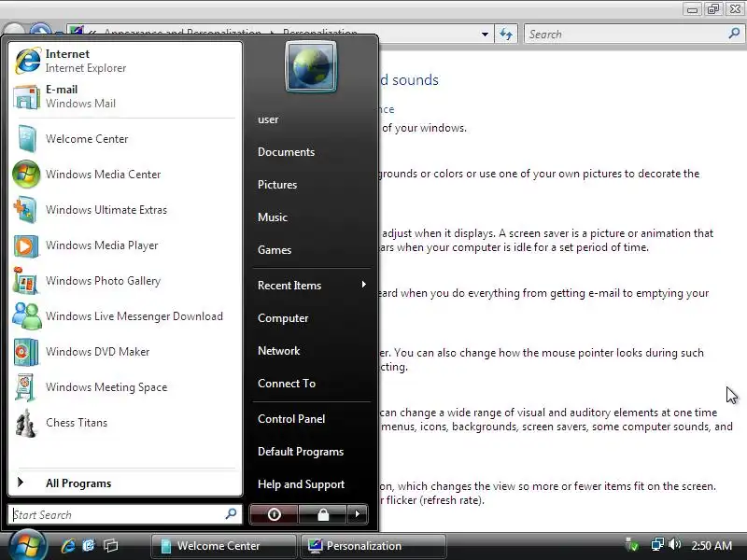Switch to Welcome Center taskbar button
747x560 pixels.
(223, 546)
